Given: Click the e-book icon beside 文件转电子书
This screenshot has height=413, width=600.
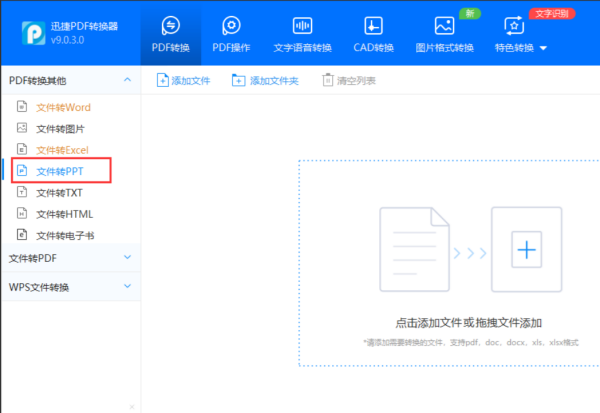Looking at the screenshot, I should point(22,234).
